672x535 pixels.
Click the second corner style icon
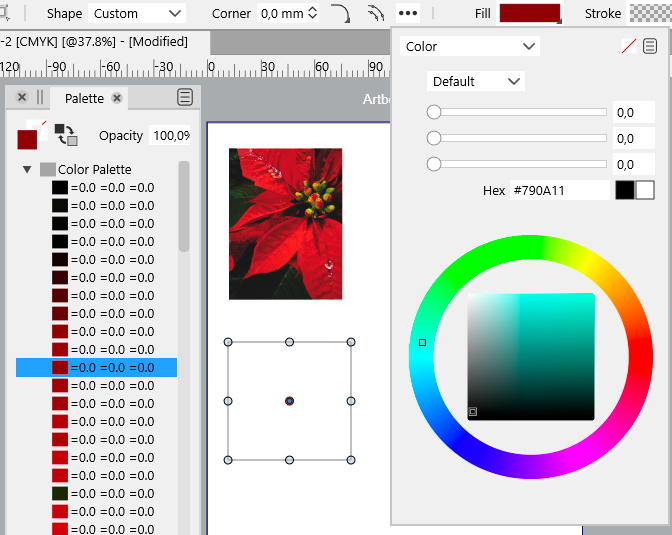375,14
